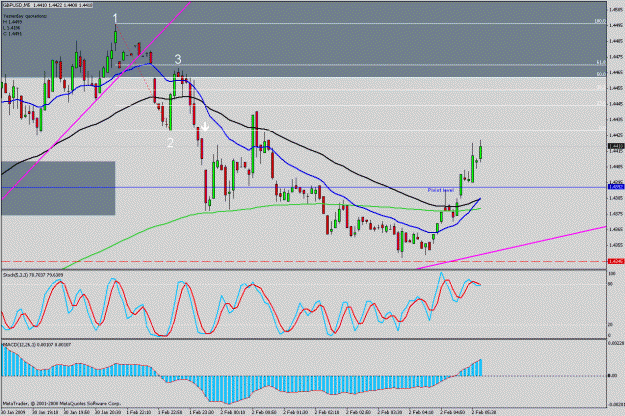This screenshot has width=625, height=416.
Task: Click the blue 'Pivot level' text label
Action: point(440,190)
